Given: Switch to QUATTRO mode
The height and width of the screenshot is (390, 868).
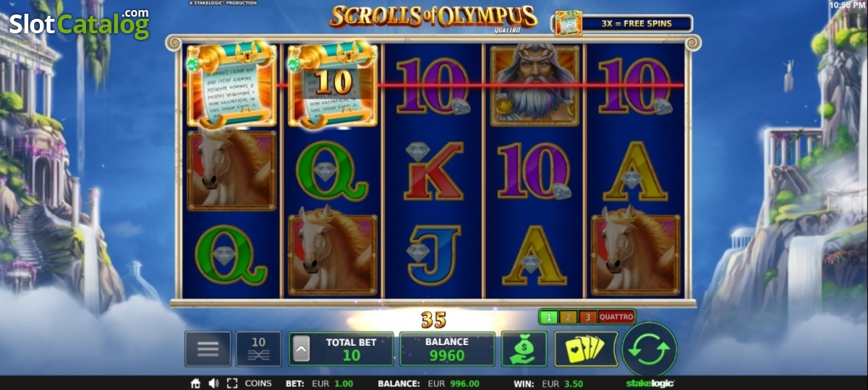Looking at the screenshot, I should (x=616, y=317).
